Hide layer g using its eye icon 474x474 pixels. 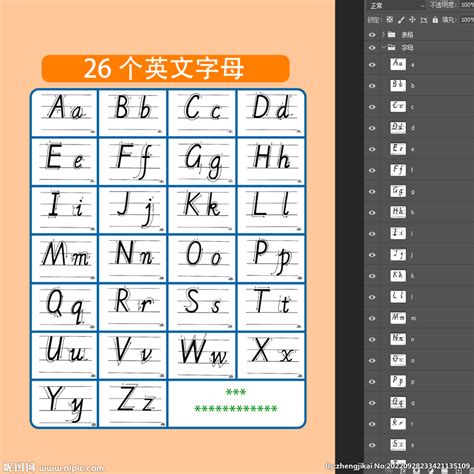click(372, 192)
